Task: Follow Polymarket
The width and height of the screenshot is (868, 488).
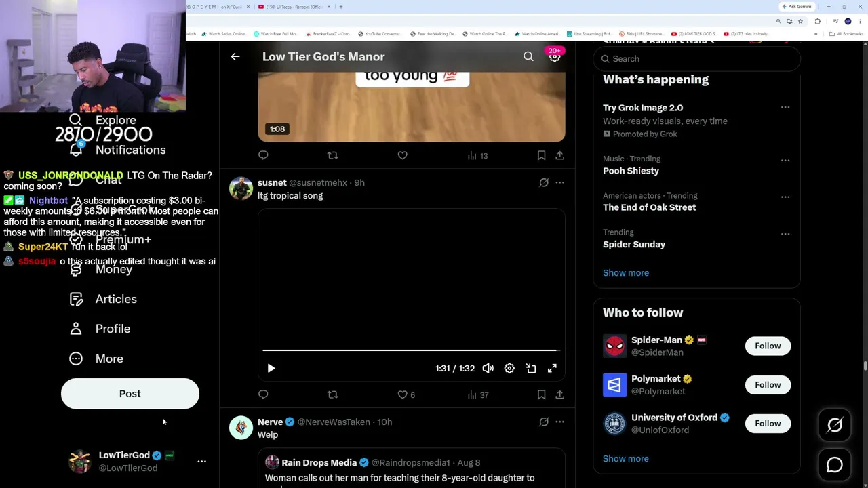Action: pos(768,384)
